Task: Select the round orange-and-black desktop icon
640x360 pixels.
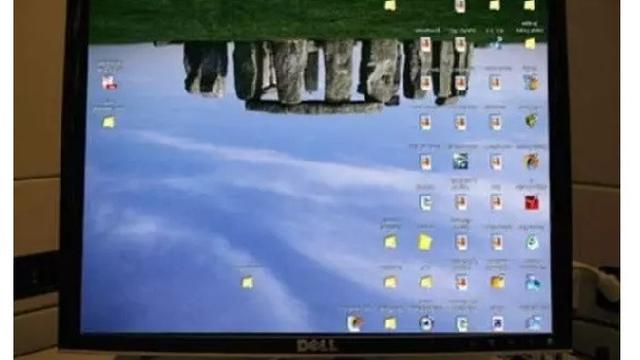Action: (531, 161)
